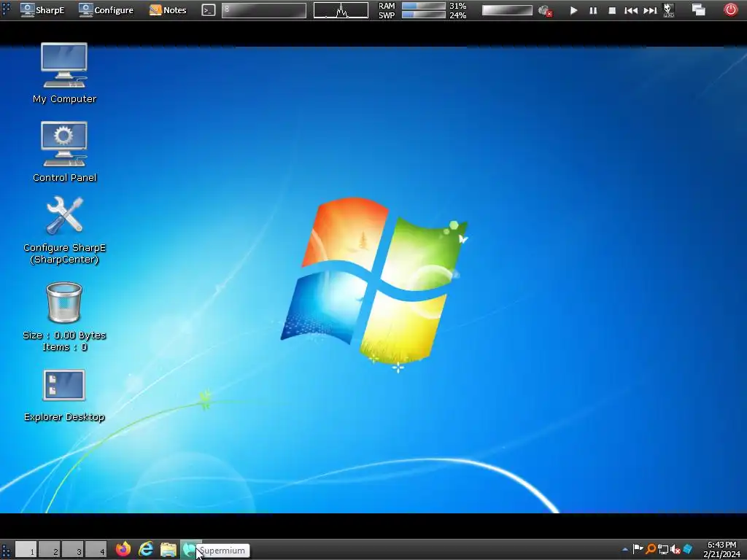Click the show desktop windows icon

coord(698,9)
